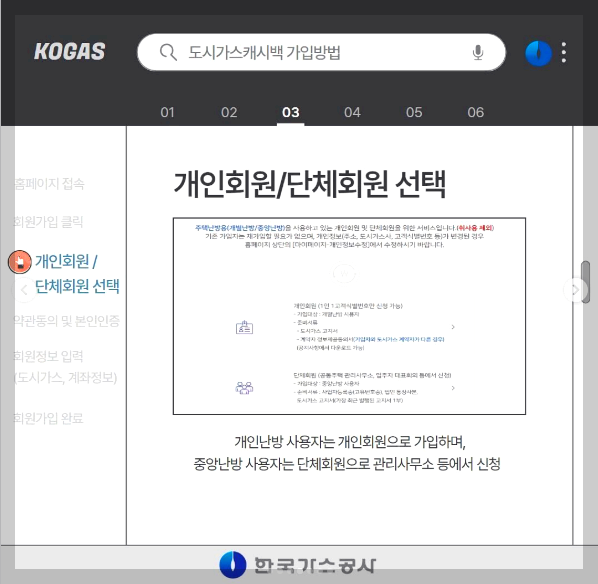The width and height of the screenshot is (598, 584).
Task: Select 홈페이지 접속 in the step list
Action: coord(49,184)
